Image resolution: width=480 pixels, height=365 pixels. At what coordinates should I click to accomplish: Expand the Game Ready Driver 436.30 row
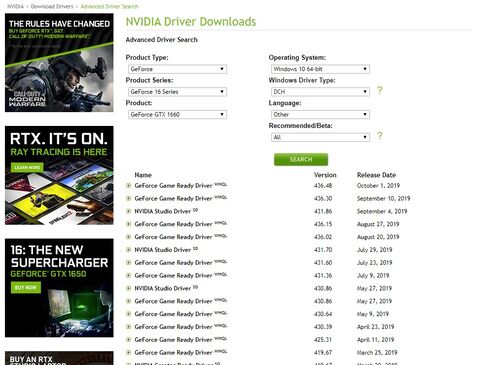click(x=128, y=198)
